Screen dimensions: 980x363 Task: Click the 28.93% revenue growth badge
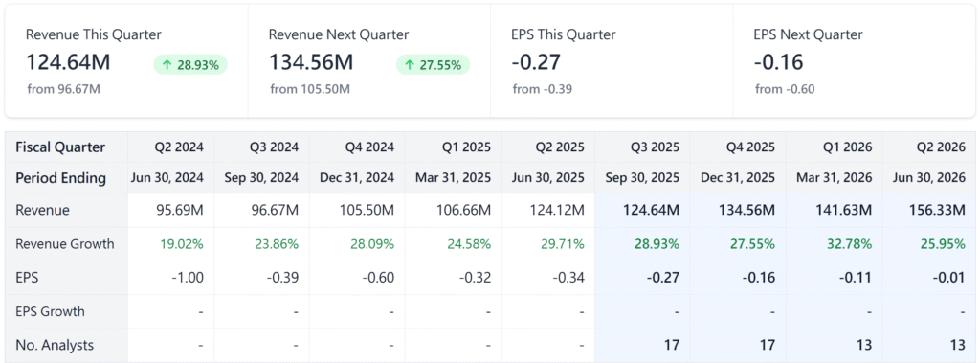point(190,65)
